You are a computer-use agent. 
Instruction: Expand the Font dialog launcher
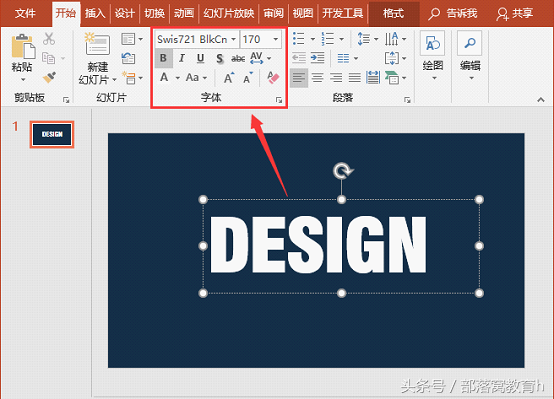[x=279, y=100]
